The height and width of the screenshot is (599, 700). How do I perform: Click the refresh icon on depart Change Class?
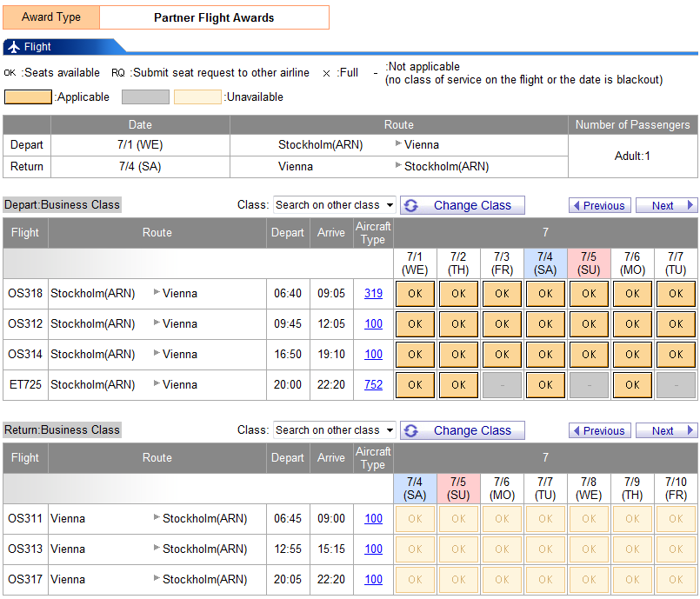pos(412,206)
